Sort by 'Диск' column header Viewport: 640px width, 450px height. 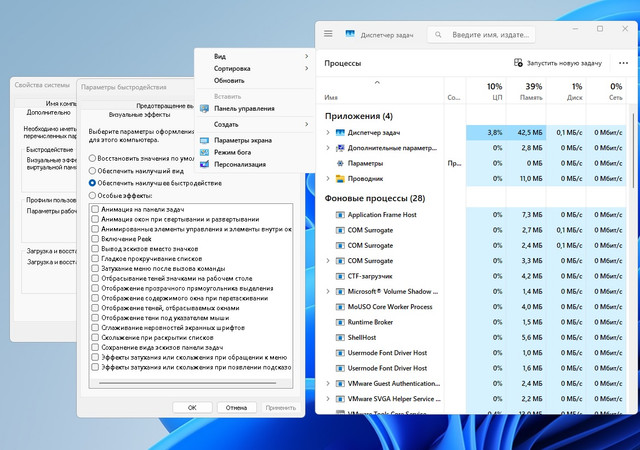(566, 91)
